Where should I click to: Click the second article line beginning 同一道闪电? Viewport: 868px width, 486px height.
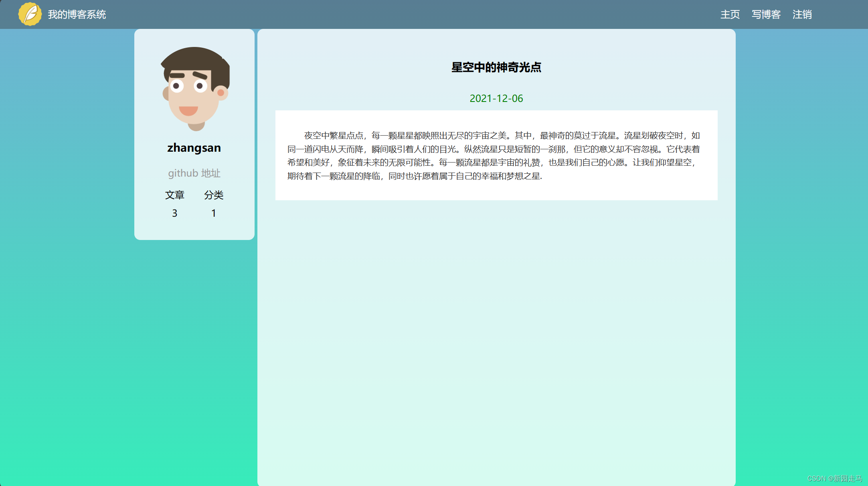point(493,149)
